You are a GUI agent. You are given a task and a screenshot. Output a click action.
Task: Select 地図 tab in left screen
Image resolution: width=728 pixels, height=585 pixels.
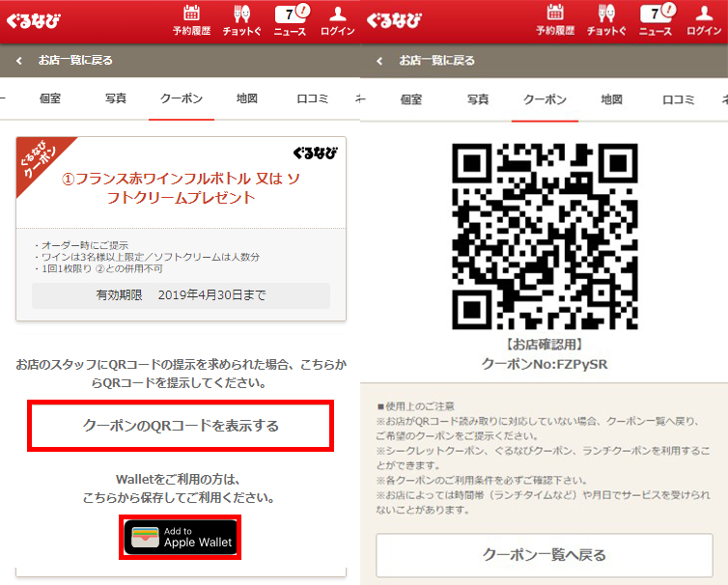click(247, 98)
